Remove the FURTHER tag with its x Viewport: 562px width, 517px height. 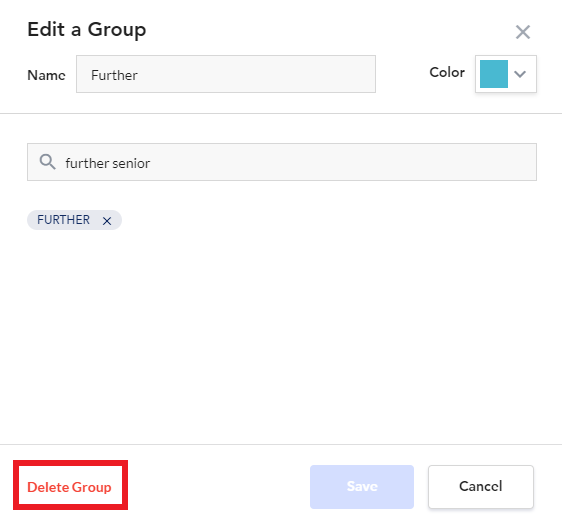click(107, 221)
